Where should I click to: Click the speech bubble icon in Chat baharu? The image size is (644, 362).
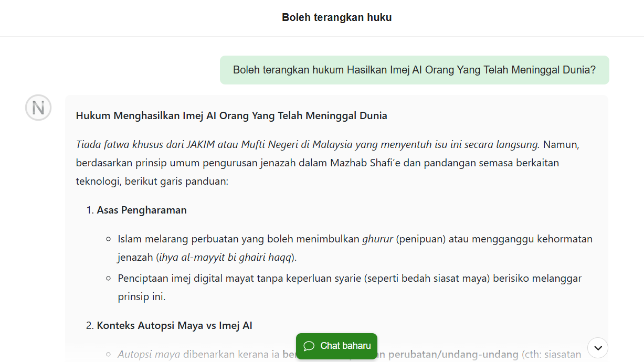pos(309,346)
